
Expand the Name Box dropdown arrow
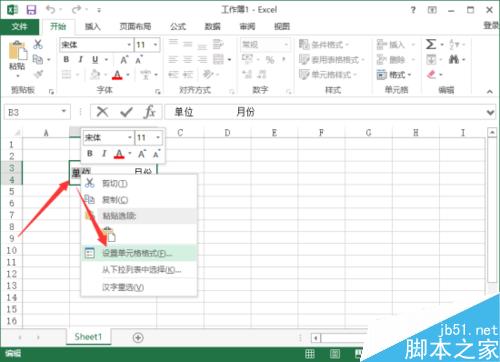click(64, 111)
